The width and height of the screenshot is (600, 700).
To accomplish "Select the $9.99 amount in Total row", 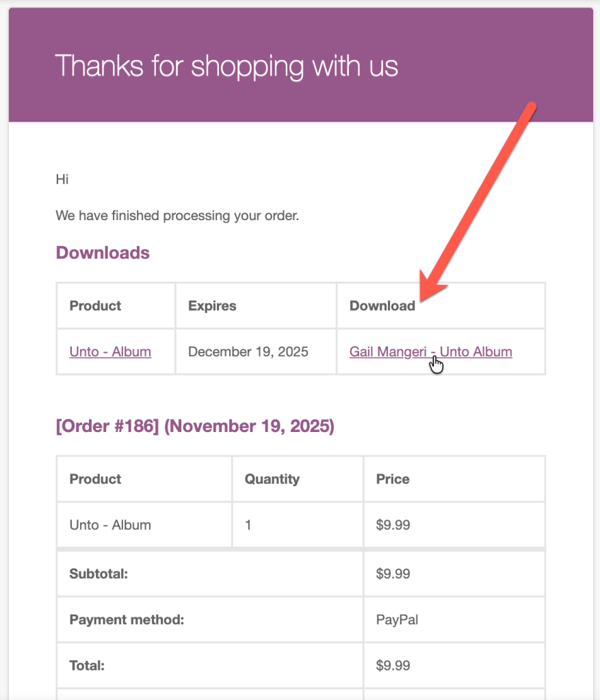I will pos(393,665).
